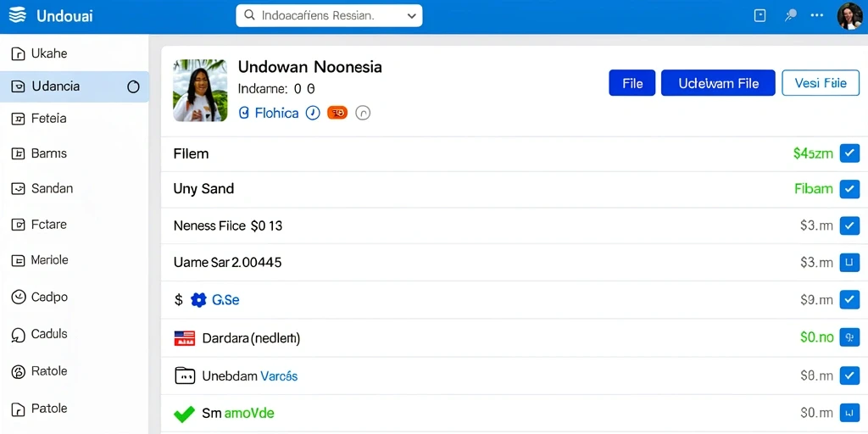This screenshot has height=434, width=868.
Task: Click the blue File button
Action: click(632, 83)
